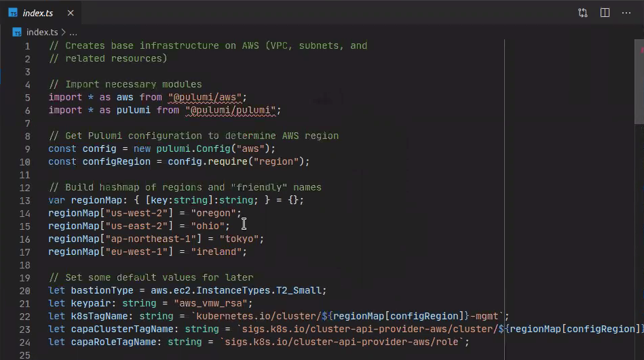Viewport: 644px width, 360px height.
Task: Close the index.ts editor tab
Action: (x=71, y=13)
